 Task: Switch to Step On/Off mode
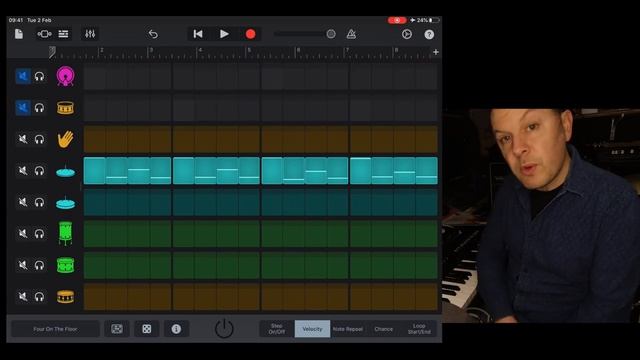(x=277, y=329)
